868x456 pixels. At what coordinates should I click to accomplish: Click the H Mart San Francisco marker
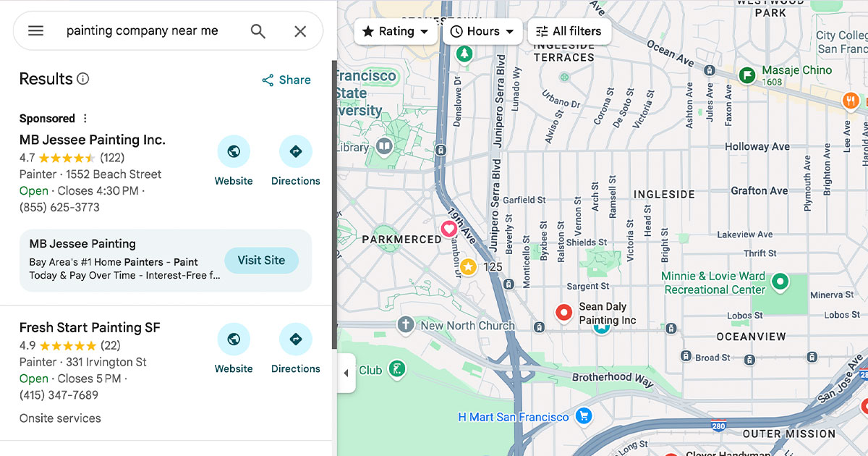click(584, 416)
